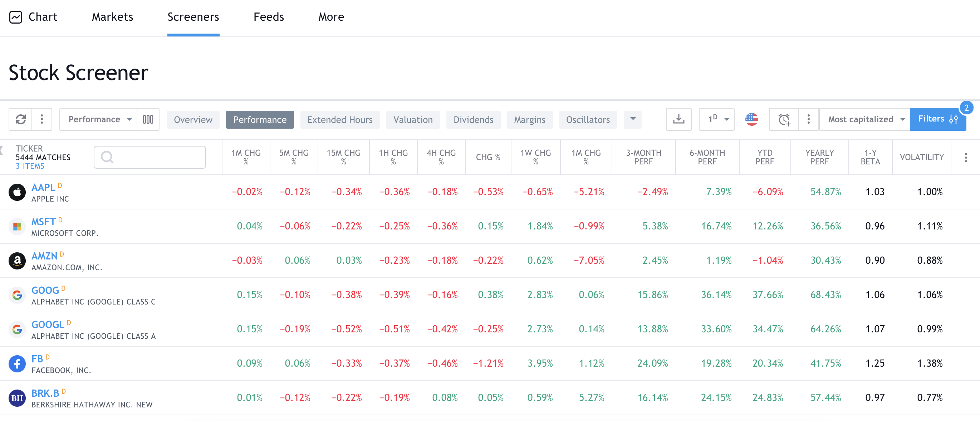Image resolution: width=980 pixels, height=421 pixels.
Task: Click the ticker search input field
Action: click(150, 157)
